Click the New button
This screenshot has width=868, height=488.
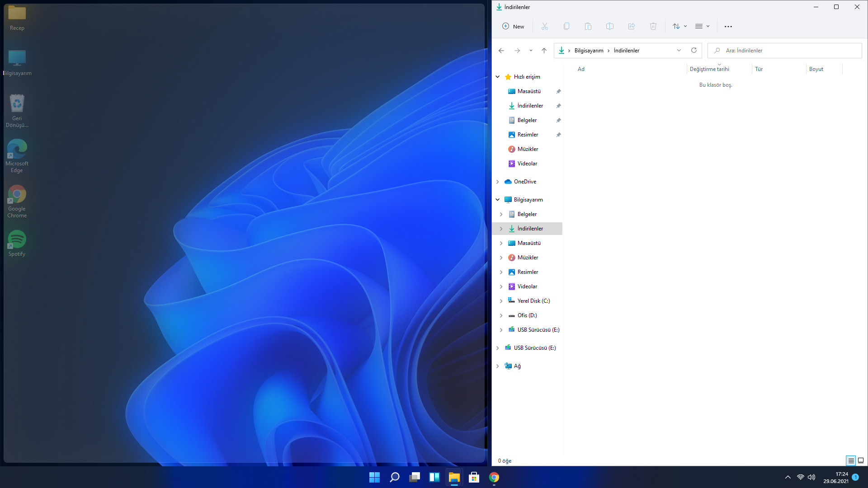click(x=513, y=26)
